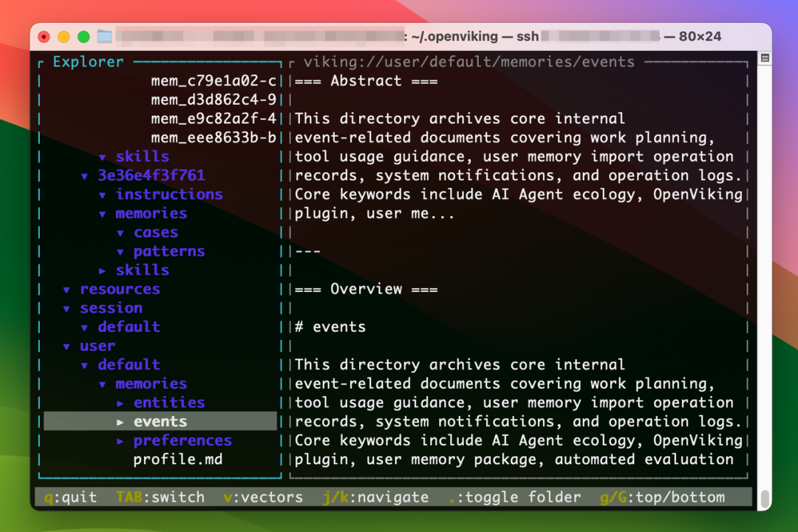798x532 pixels.
Task: Click the '---' separator line text
Action: point(308,251)
